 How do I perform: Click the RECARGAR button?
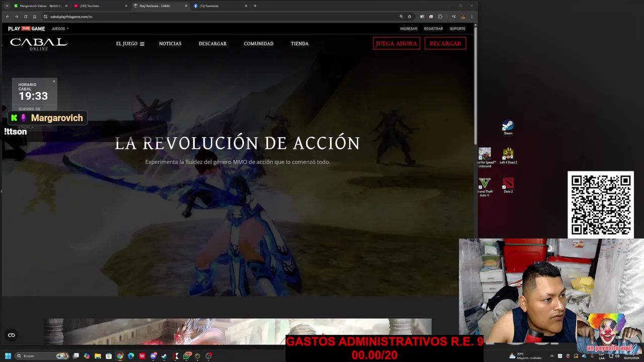click(x=445, y=43)
